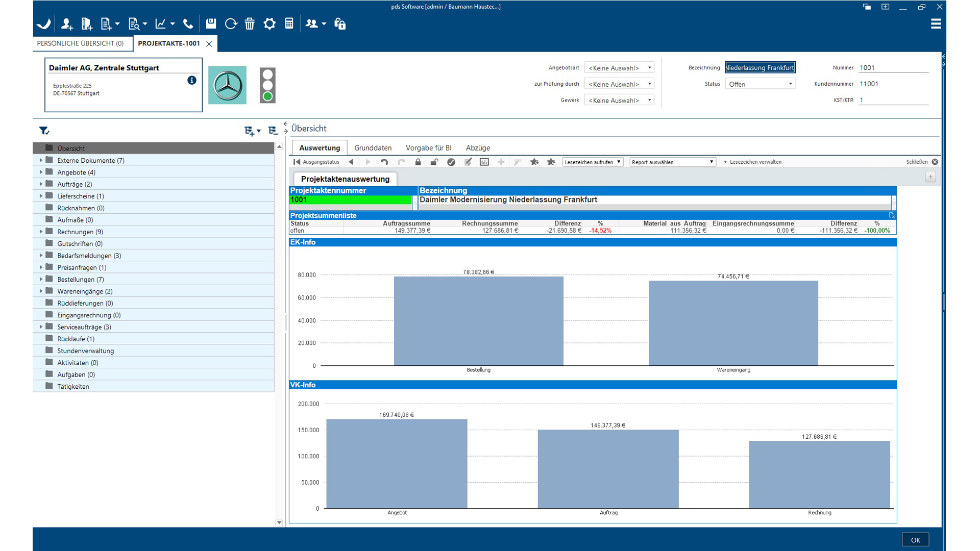Open the Gewerk dropdown

click(x=619, y=101)
